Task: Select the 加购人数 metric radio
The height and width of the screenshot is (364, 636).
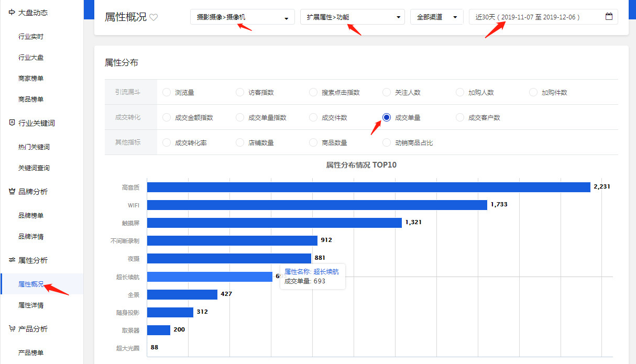Action: [x=460, y=93]
